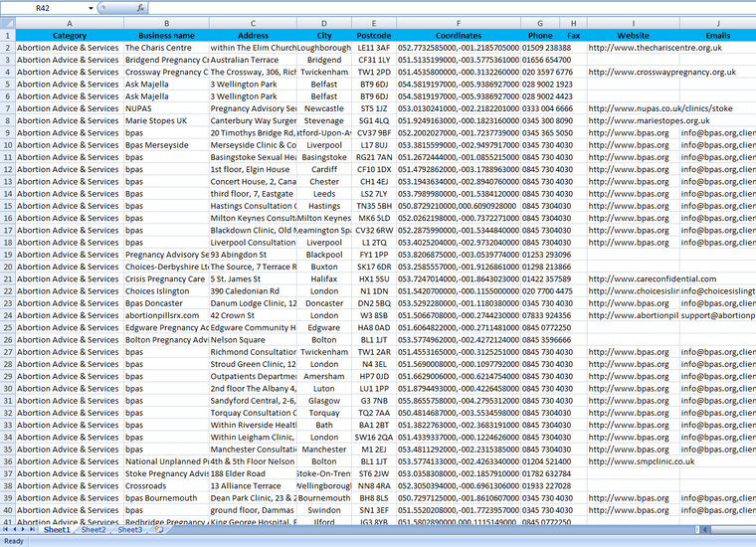Screen dimensions: 756x547
Task: Click the Name Box showing R42
Action: coord(43,8)
